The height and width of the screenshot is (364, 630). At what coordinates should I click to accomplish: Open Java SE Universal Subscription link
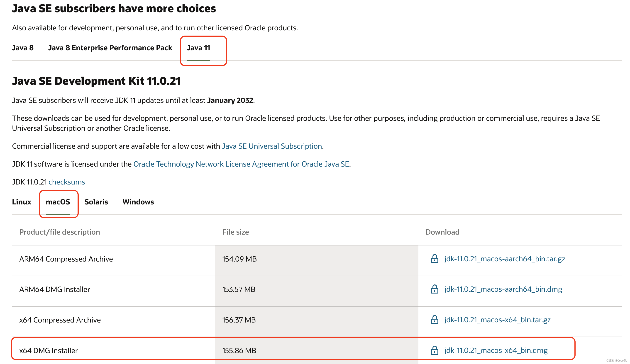point(272,146)
